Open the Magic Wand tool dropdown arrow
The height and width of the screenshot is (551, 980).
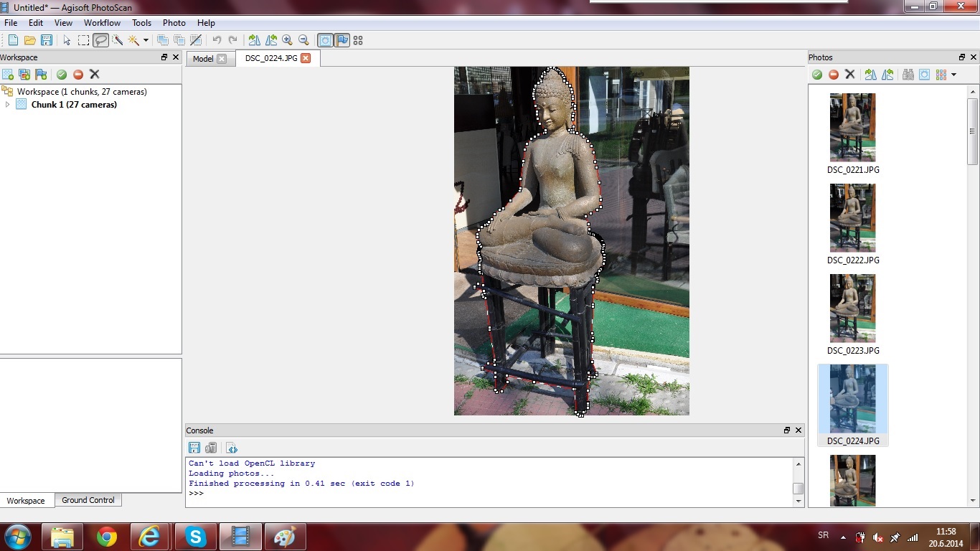pyautogui.click(x=146, y=40)
